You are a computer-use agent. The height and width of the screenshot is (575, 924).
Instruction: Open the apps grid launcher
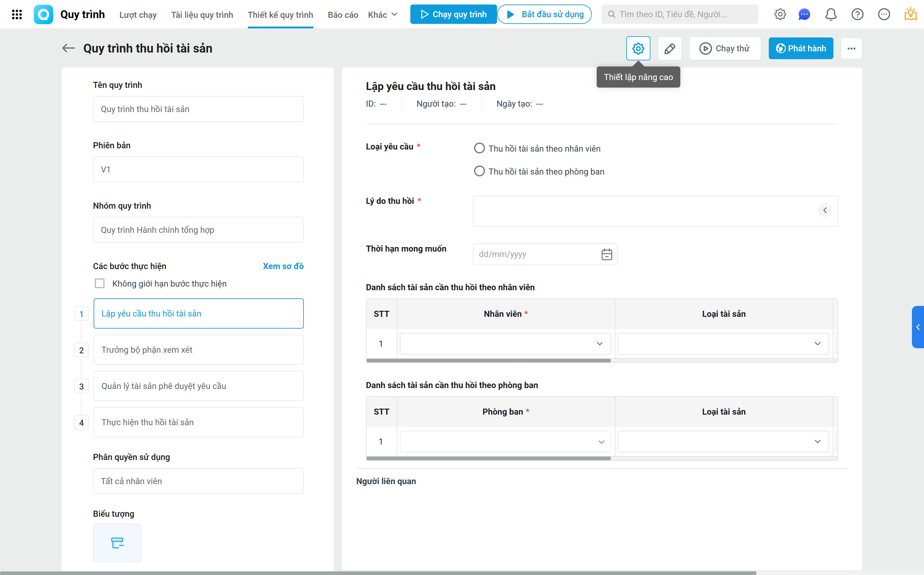(x=17, y=14)
